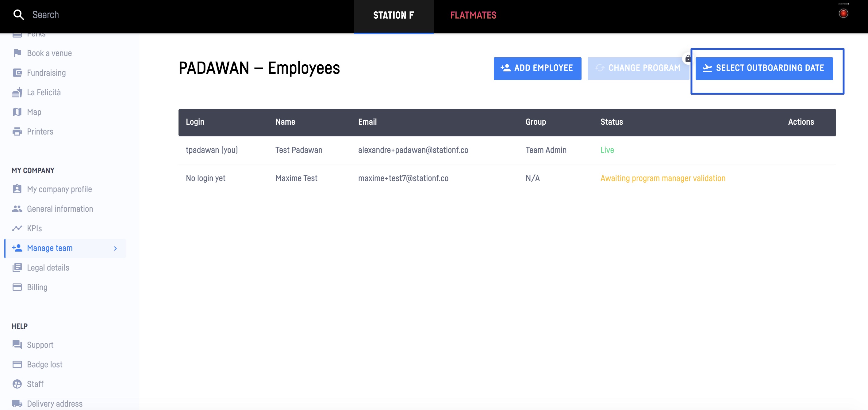868x410 pixels.
Task: Click the No login yet cell
Action: point(205,178)
